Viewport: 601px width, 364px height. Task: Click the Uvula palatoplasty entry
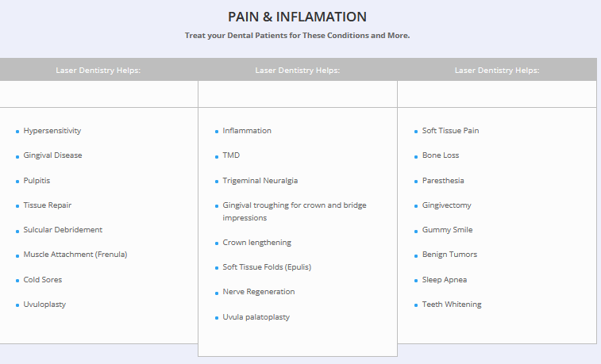tap(256, 317)
